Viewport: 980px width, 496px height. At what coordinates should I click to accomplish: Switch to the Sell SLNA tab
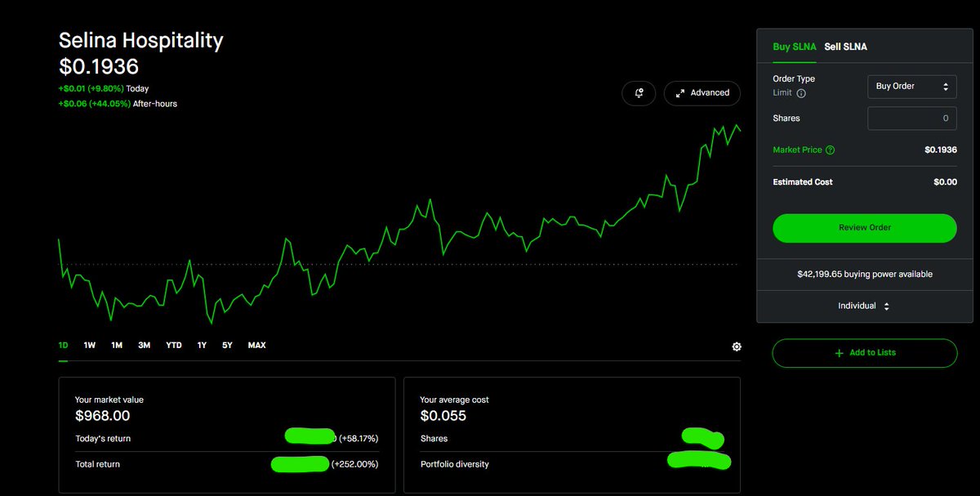tap(845, 47)
